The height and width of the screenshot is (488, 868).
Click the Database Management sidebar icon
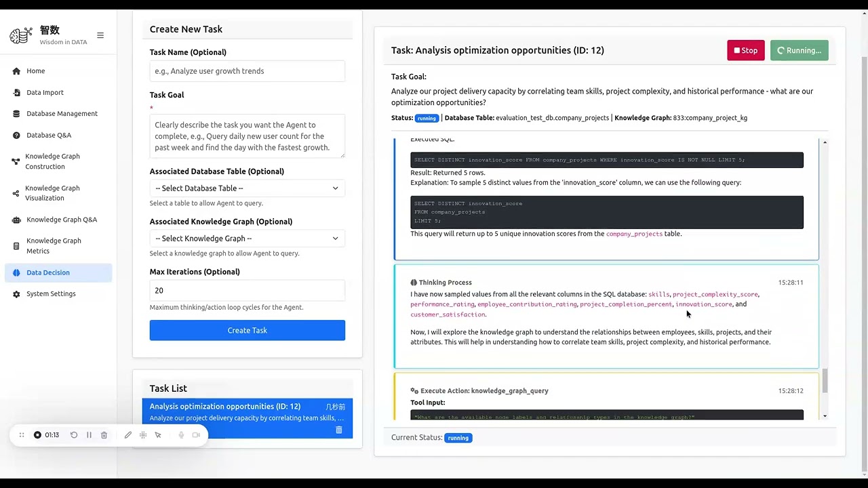tap(16, 114)
